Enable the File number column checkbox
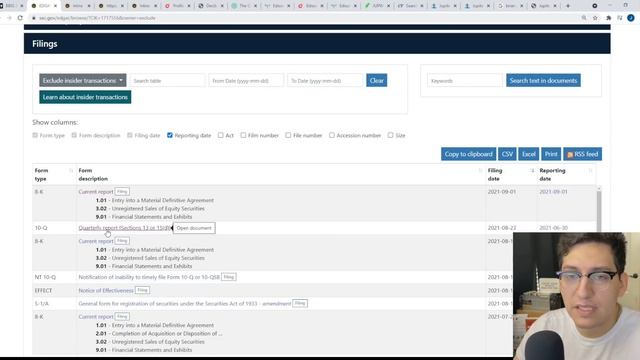The height and width of the screenshot is (360, 640). (288, 135)
